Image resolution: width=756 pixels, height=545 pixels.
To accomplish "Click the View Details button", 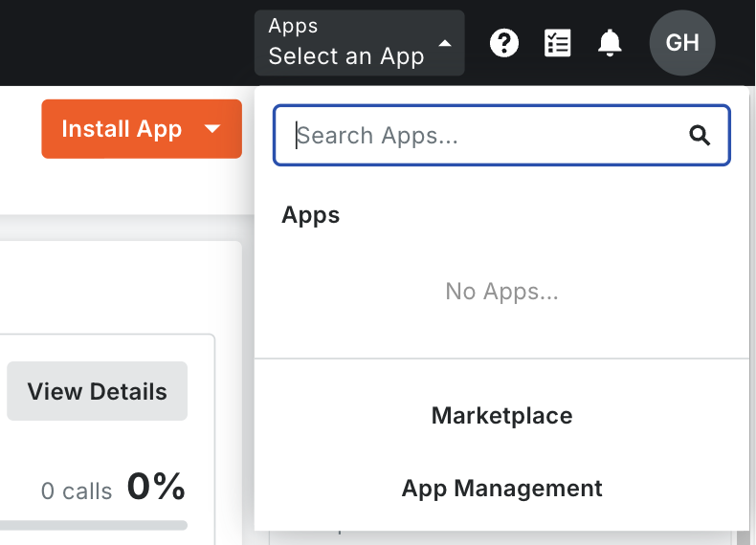I will (x=97, y=391).
